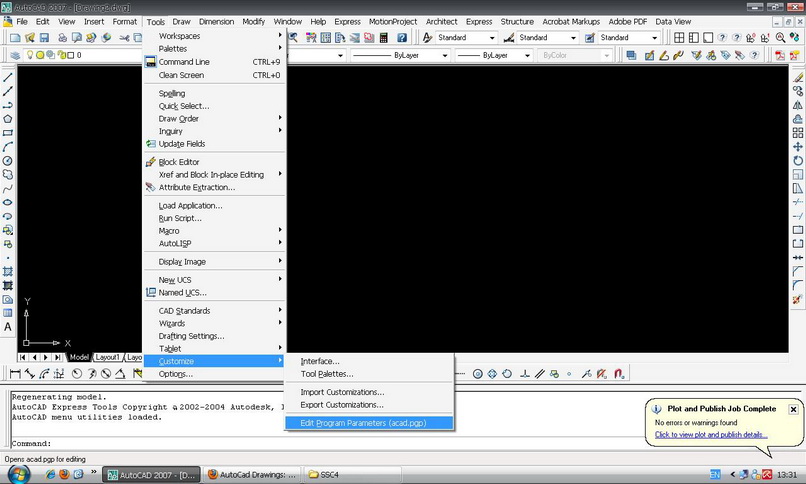This screenshot has width=806, height=484.
Task: Open the Table Style Standard dropdown
Action: [x=629, y=38]
